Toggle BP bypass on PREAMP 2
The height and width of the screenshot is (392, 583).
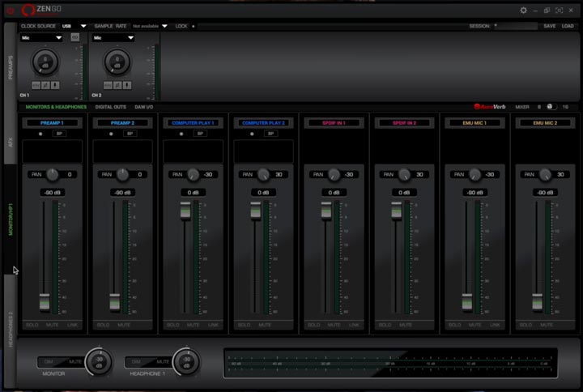130,133
